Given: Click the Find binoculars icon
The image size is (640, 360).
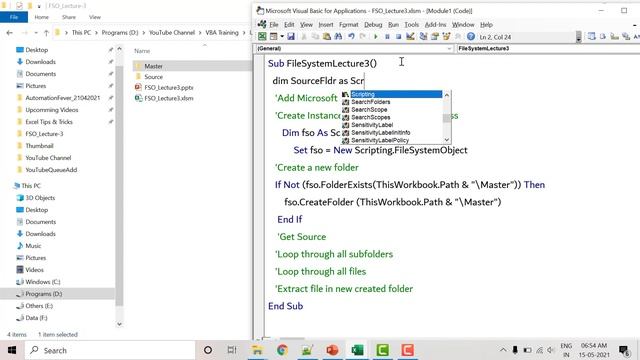Looking at the screenshot, I should [338, 37].
